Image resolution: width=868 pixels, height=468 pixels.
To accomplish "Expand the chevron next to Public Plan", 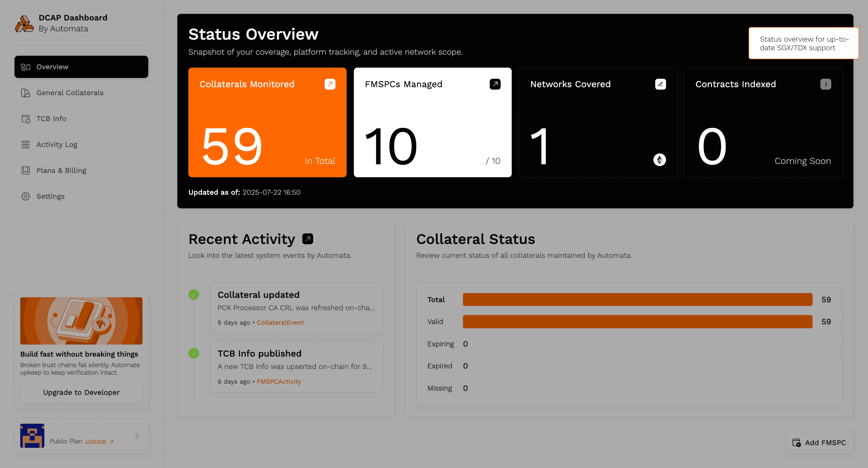I will [137, 436].
